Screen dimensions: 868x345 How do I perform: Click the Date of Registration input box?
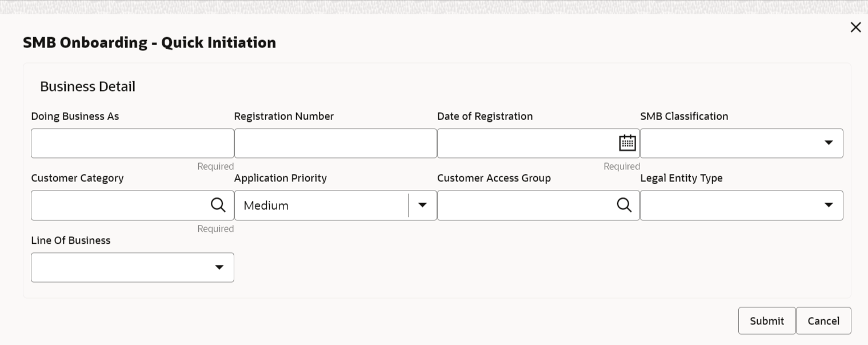(x=526, y=143)
